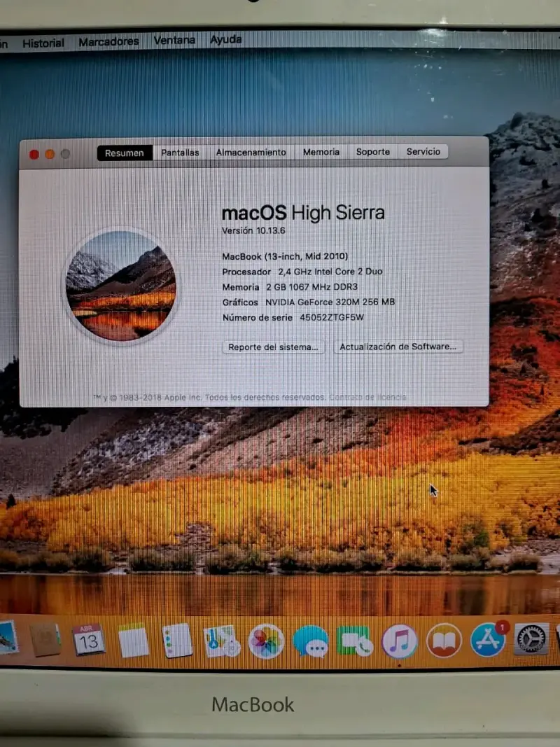
Task: Click the Reporte del sistema button
Action: [273, 347]
